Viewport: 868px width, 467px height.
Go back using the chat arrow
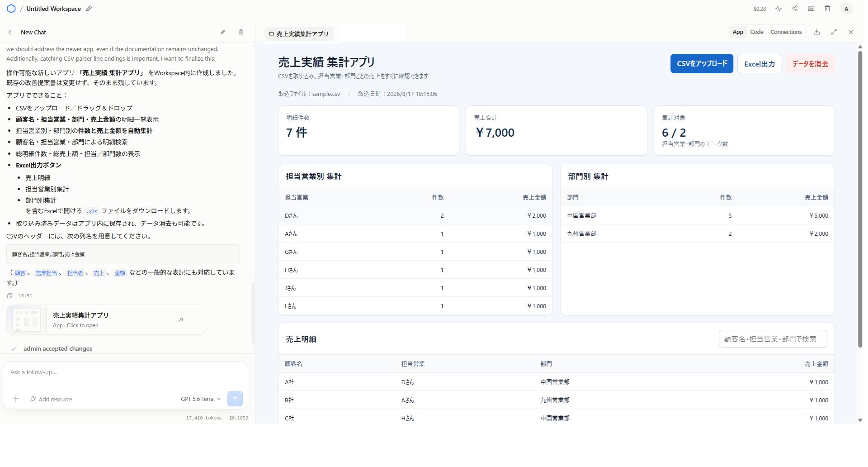pyautogui.click(x=10, y=32)
